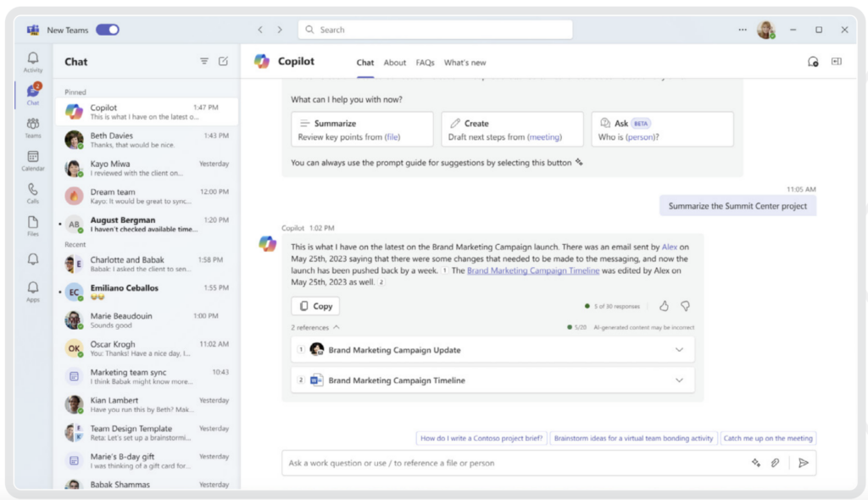Screen dimensions: 868x500
Task: Copy the Copilot response
Action: [315, 306]
